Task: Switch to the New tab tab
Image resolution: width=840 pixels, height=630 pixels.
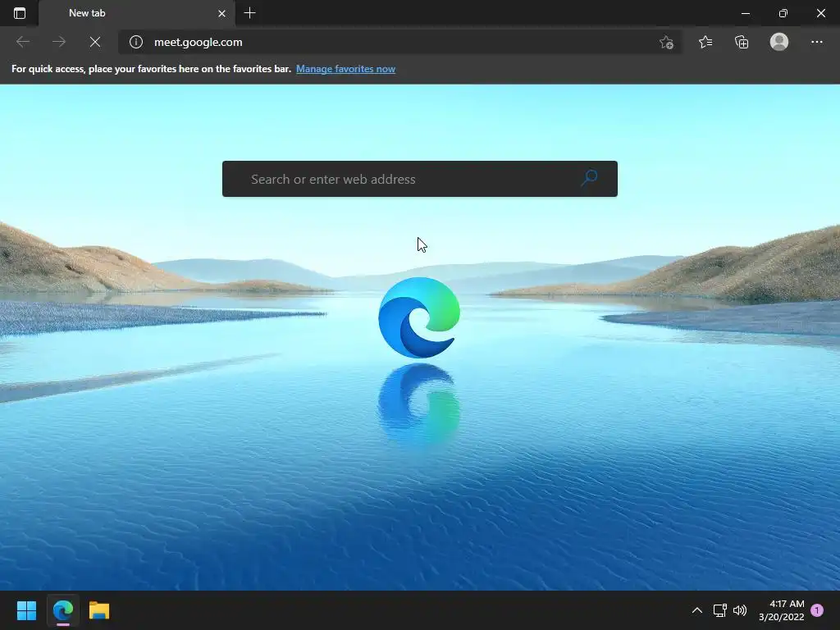Action: coord(136,13)
